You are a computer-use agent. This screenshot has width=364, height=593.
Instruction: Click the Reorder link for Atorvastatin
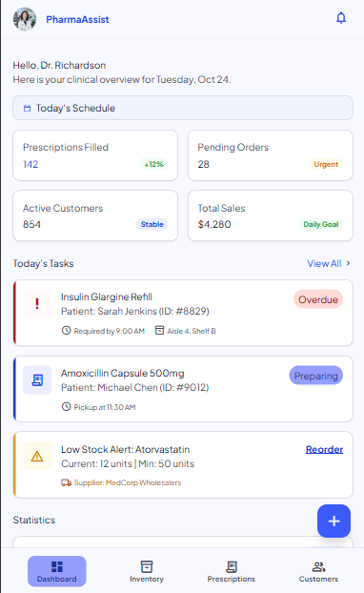[324, 449]
